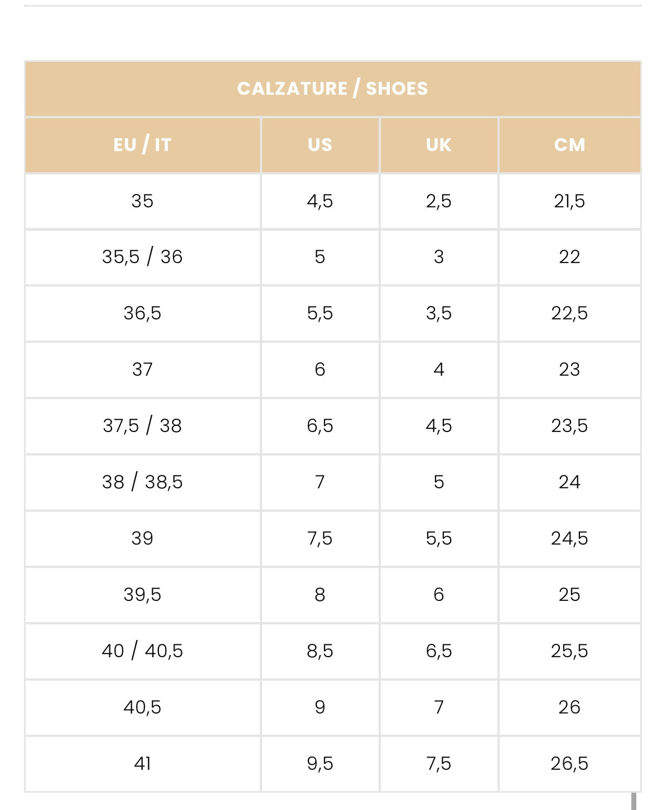This screenshot has height=810, width=672.
Task: Click the CALZATURE / SHOES table title
Action: 332,89
